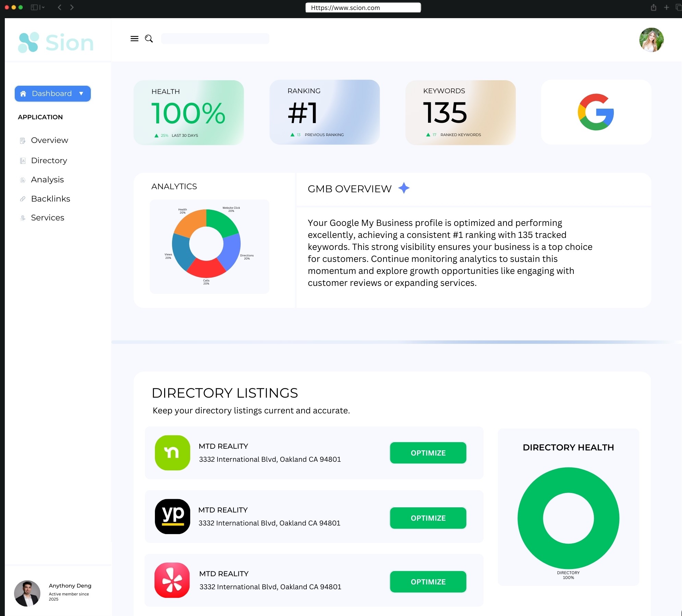682x616 pixels.
Task: Open the user profile avatar
Action: click(651, 40)
